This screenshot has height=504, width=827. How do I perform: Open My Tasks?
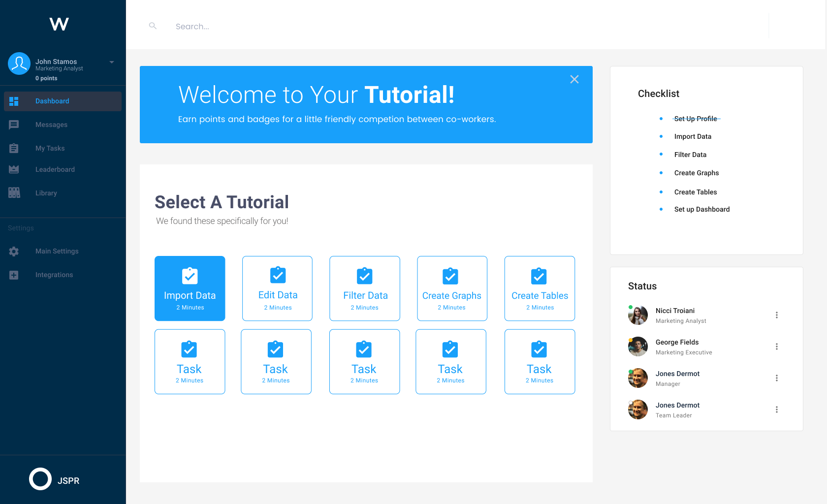[50, 149]
